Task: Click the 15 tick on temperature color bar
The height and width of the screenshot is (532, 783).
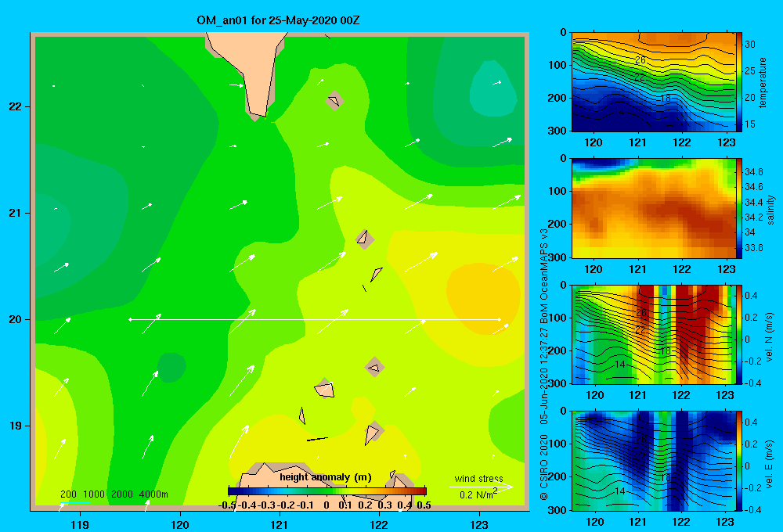Action: click(x=750, y=124)
